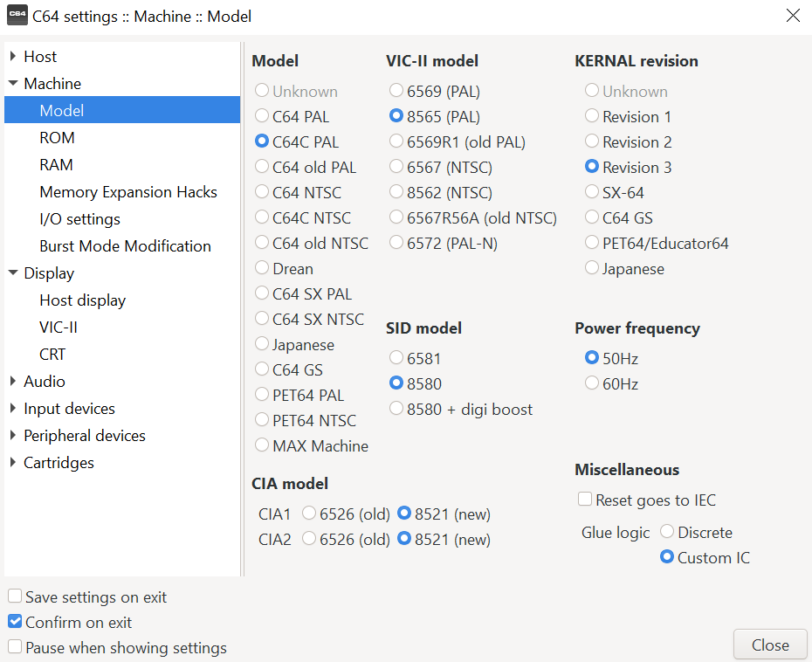The width and height of the screenshot is (812, 662).
Task: Select PET64 NTSC model
Action: [305, 421]
